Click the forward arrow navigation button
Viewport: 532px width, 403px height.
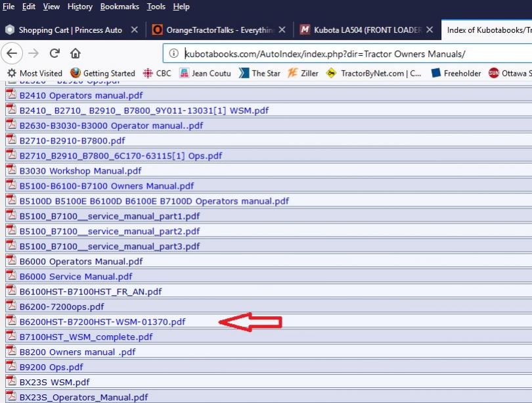(x=33, y=53)
